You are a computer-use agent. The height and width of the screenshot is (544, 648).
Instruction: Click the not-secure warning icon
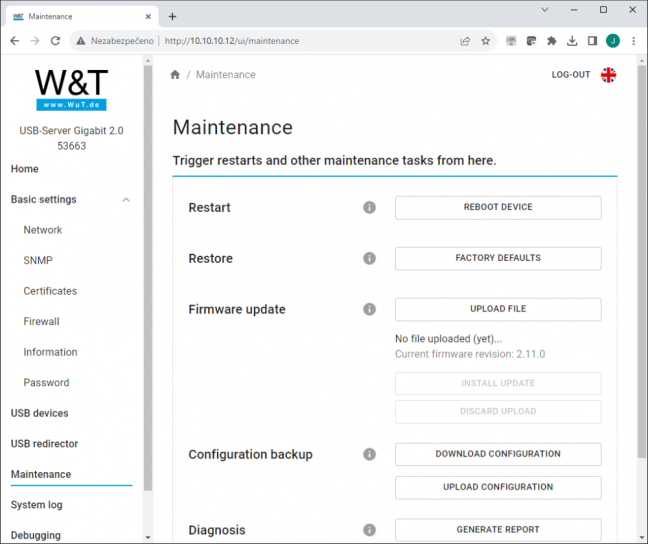coord(81,41)
